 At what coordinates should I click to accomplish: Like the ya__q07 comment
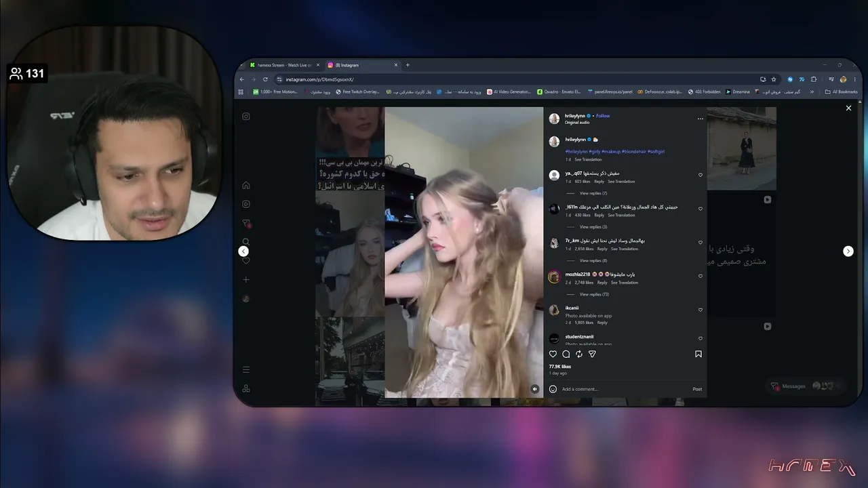pos(701,175)
